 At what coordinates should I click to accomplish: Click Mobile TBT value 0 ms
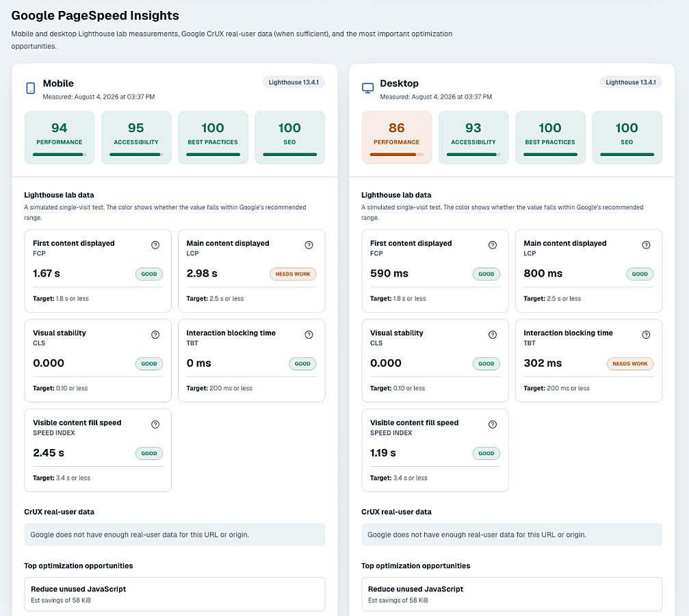click(x=198, y=363)
